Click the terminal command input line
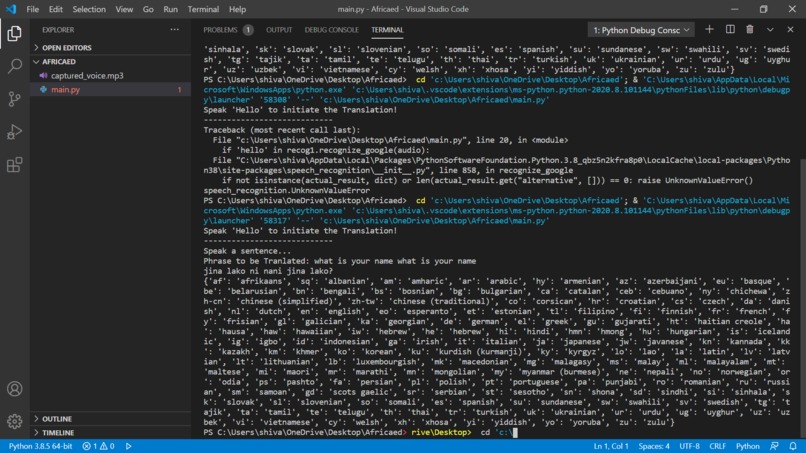Viewport: 806px width, 453px height. coord(496,432)
